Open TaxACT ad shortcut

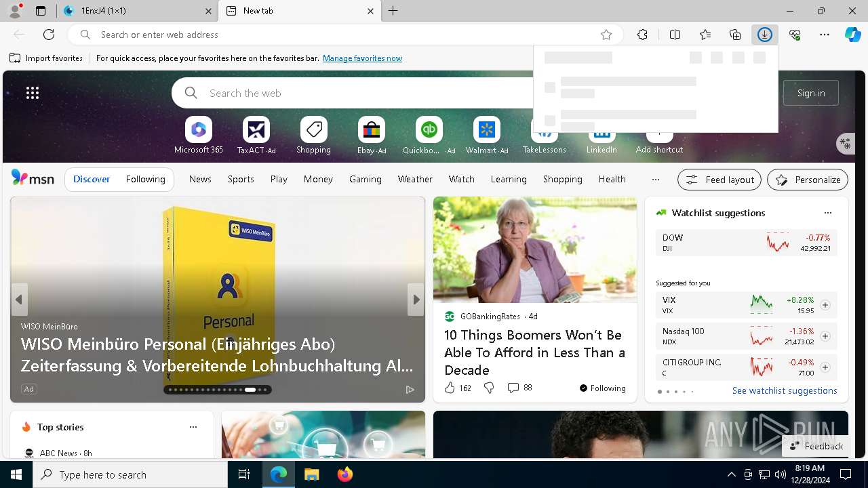click(256, 135)
